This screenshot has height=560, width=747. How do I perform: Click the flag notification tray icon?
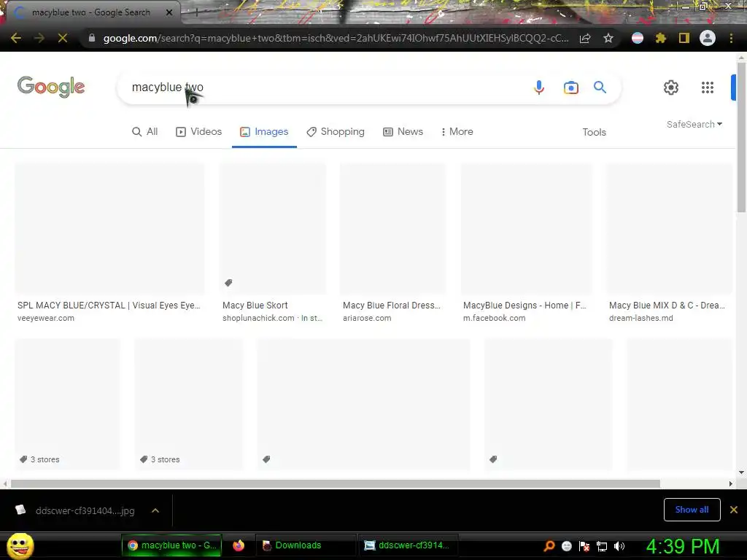click(584, 546)
